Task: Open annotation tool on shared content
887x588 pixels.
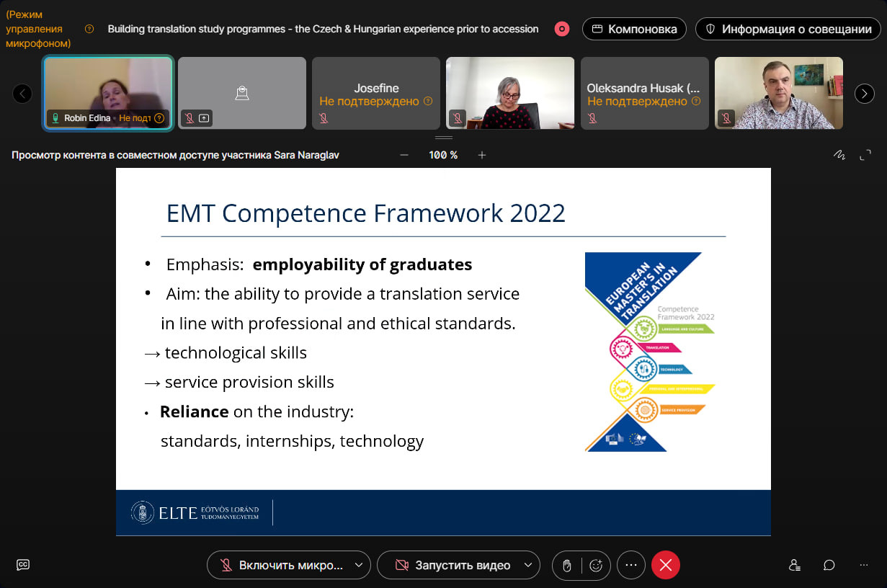Action: pyautogui.click(x=839, y=155)
